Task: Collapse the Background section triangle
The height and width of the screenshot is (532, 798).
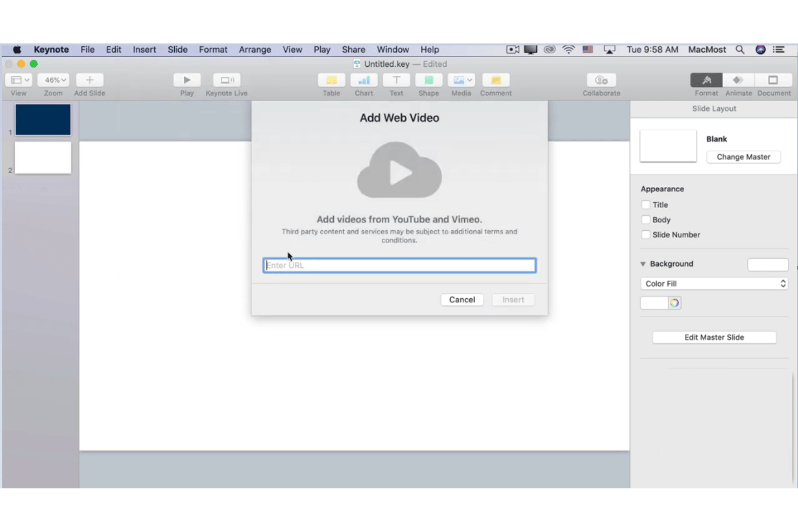Action: pos(643,264)
